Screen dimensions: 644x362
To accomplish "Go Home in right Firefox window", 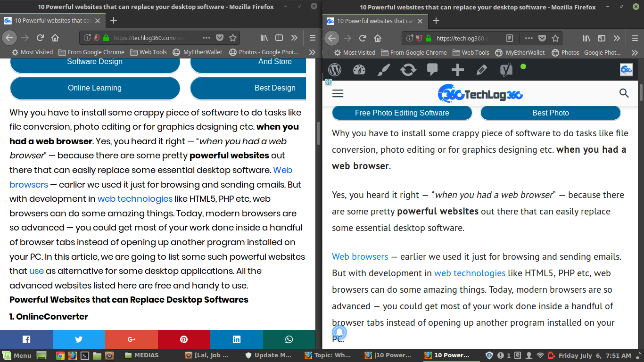I will [378, 38].
